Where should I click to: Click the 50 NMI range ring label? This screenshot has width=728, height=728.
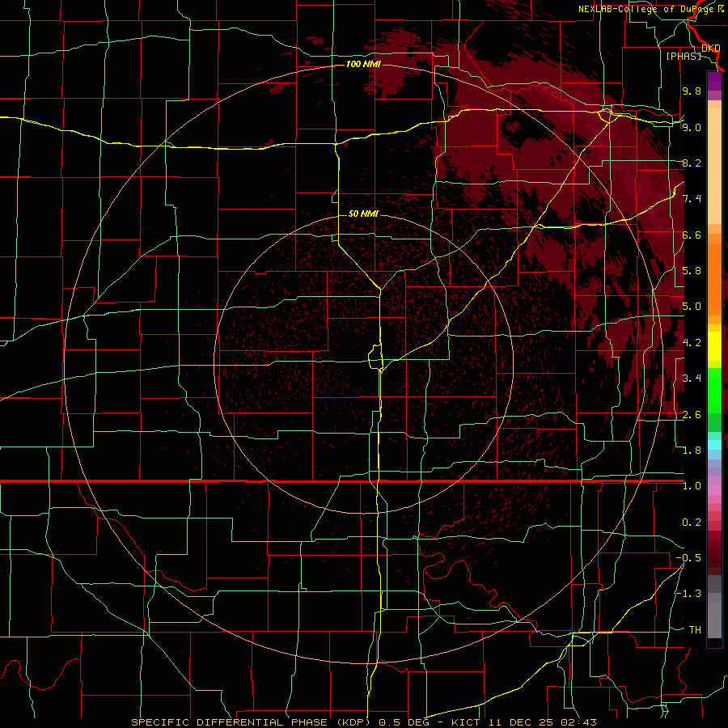point(363,214)
